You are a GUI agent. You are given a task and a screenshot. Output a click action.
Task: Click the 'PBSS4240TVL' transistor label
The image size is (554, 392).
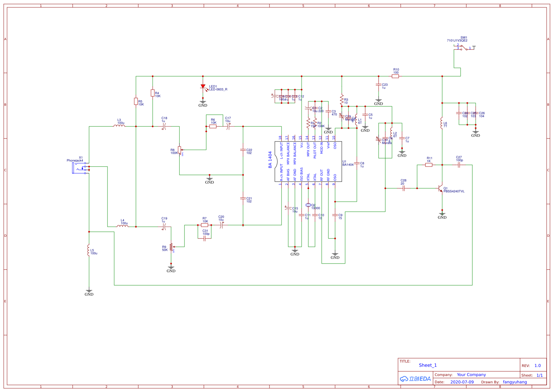454,191
